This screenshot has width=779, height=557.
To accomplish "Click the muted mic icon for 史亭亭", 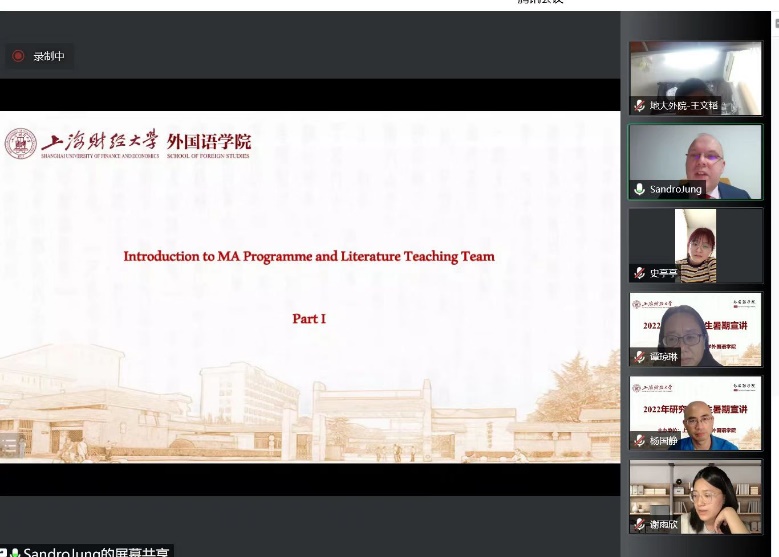I will coord(639,272).
